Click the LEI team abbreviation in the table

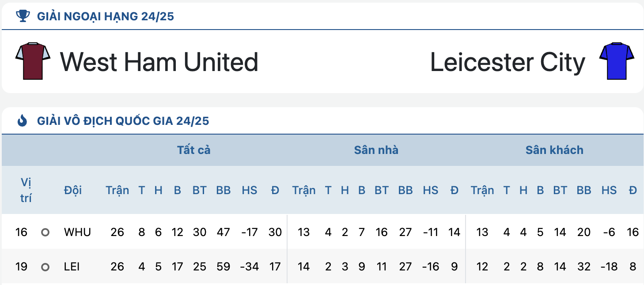[72, 267]
